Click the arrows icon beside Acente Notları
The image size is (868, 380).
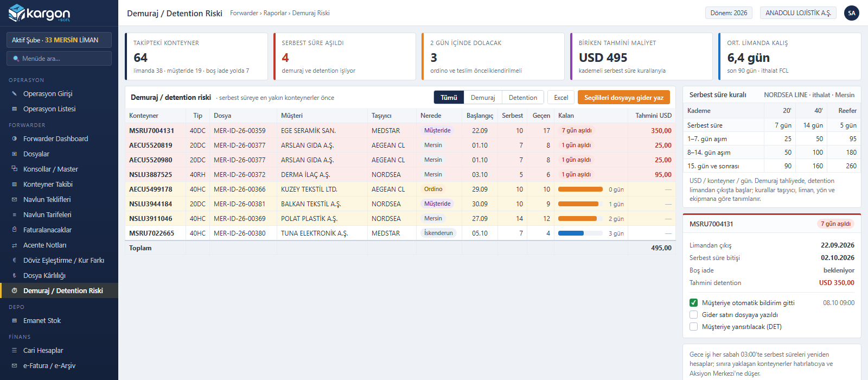[x=15, y=245]
